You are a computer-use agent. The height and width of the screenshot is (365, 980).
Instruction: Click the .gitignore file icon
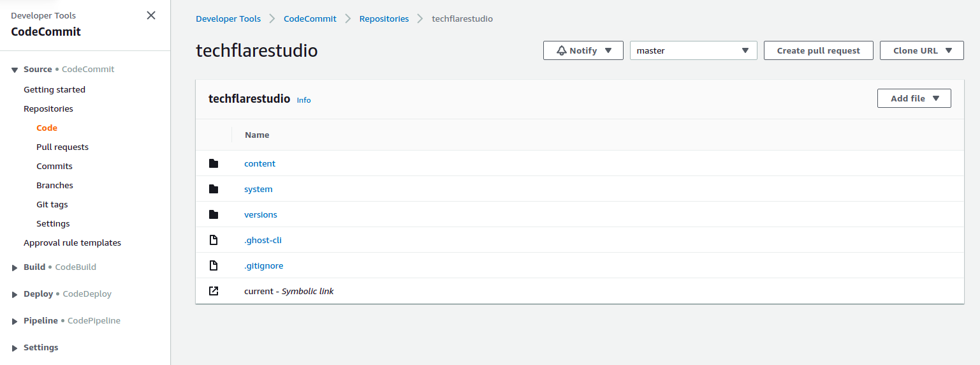click(x=214, y=265)
